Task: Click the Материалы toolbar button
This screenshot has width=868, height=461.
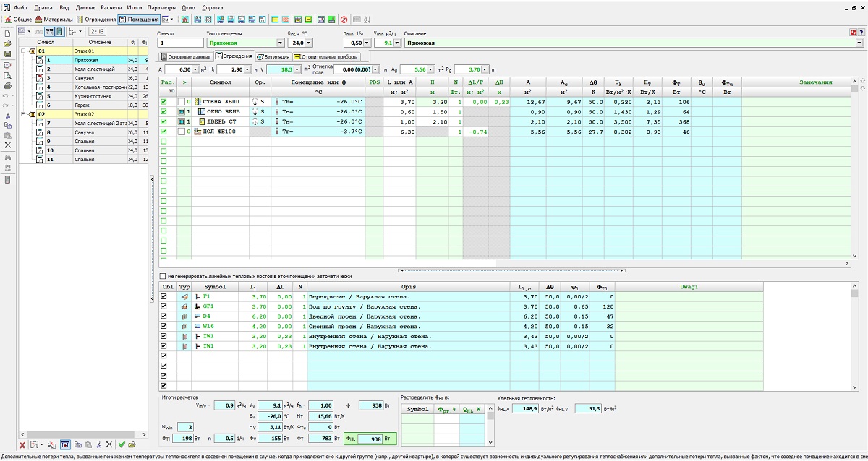Action: (54, 19)
